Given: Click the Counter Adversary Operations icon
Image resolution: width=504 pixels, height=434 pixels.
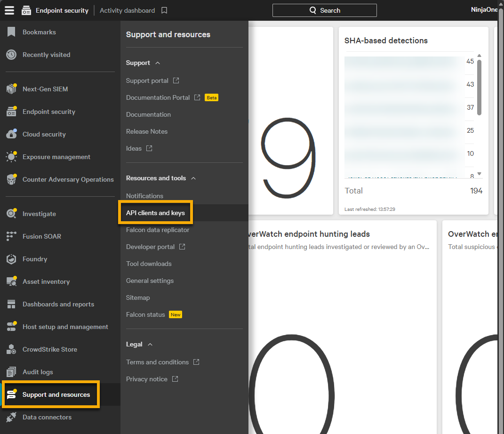Looking at the screenshot, I should click(x=11, y=179).
